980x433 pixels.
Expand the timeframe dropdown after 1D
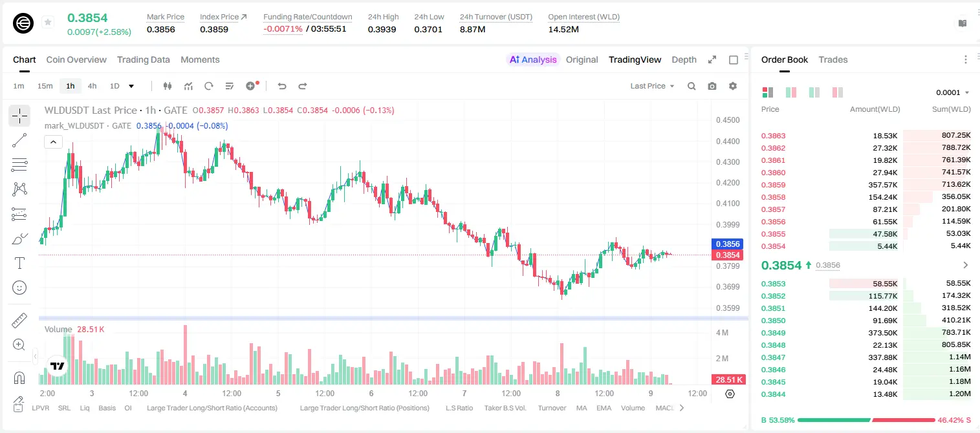click(x=131, y=86)
